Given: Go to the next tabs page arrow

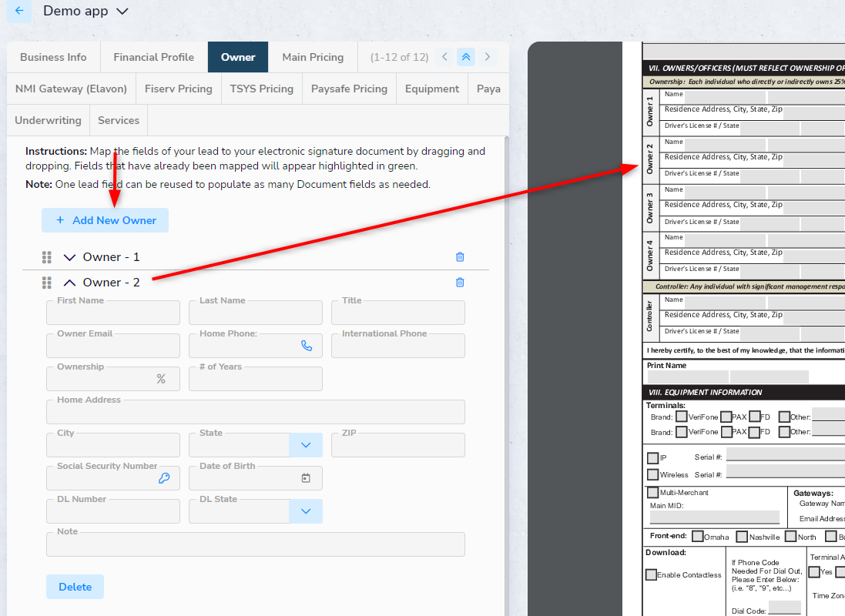Looking at the screenshot, I should coord(487,57).
